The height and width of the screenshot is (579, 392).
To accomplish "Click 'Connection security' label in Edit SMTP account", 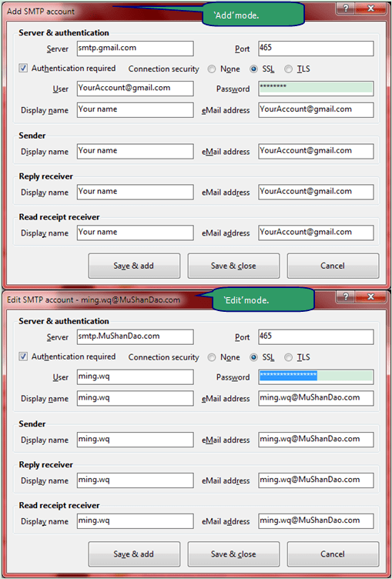I will (164, 357).
